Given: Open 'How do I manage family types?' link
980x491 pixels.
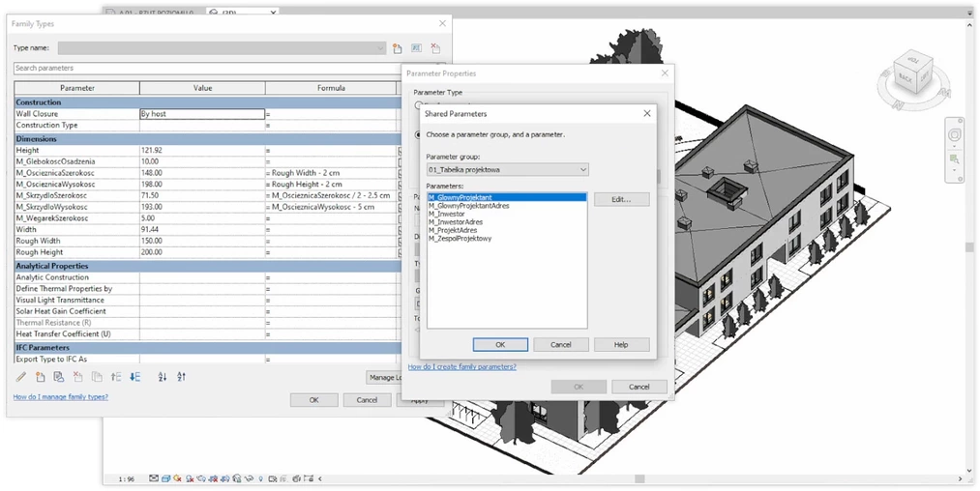Looking at the screenshot, I should (61, 396).
